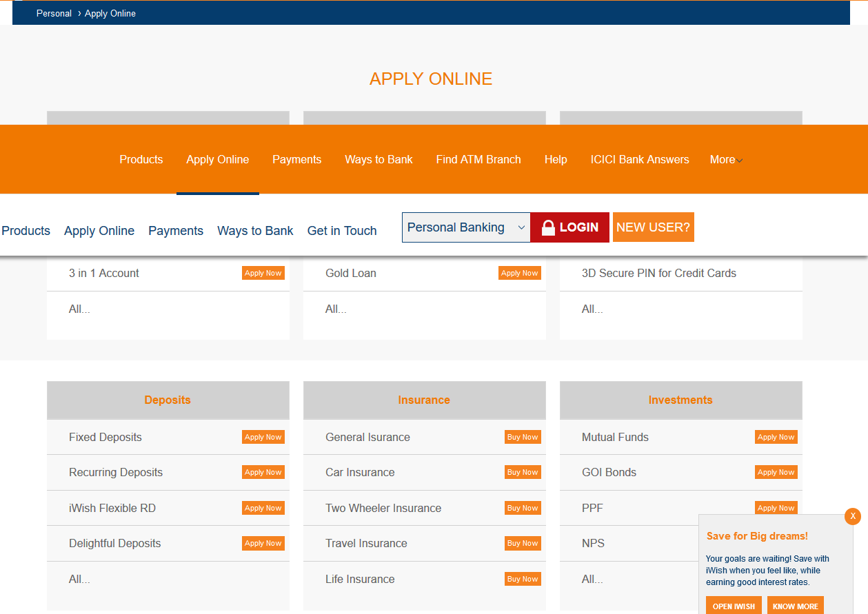Click All... in the Deposits section

click(x=79, y=579)
